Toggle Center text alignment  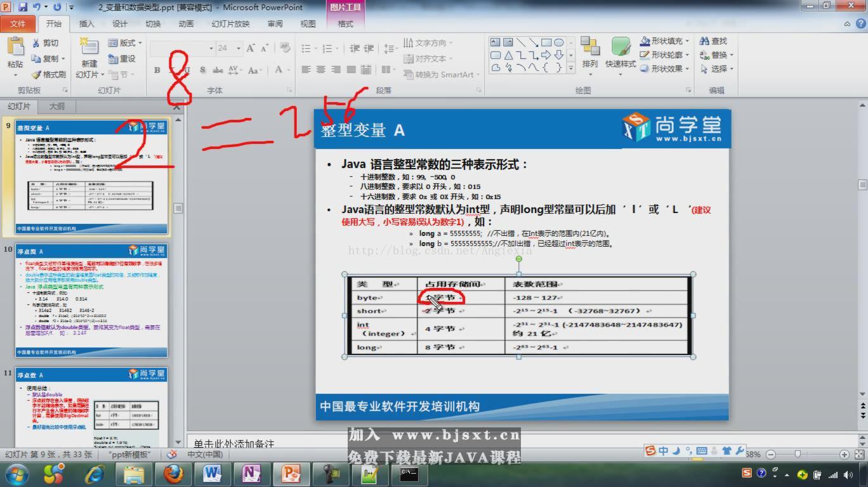pyautogui.click(x=320, y=70)
